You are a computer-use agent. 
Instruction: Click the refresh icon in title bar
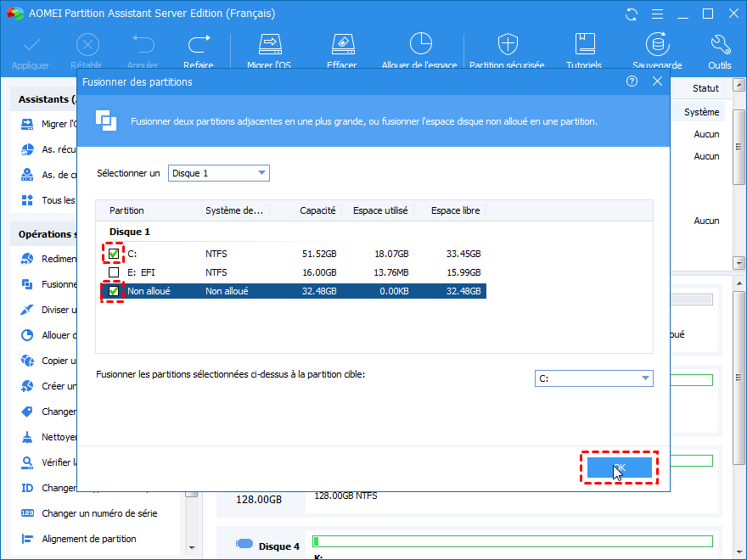click(631, 14)
